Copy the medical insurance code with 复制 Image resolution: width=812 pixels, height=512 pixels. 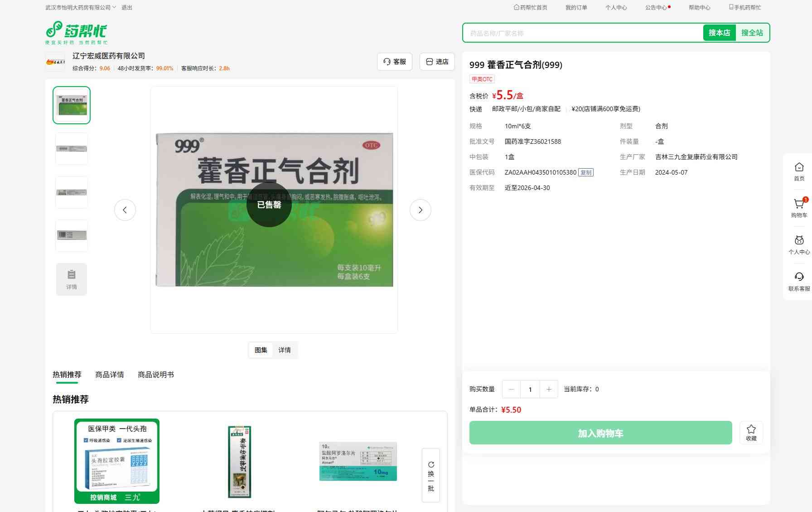point(586,172)
